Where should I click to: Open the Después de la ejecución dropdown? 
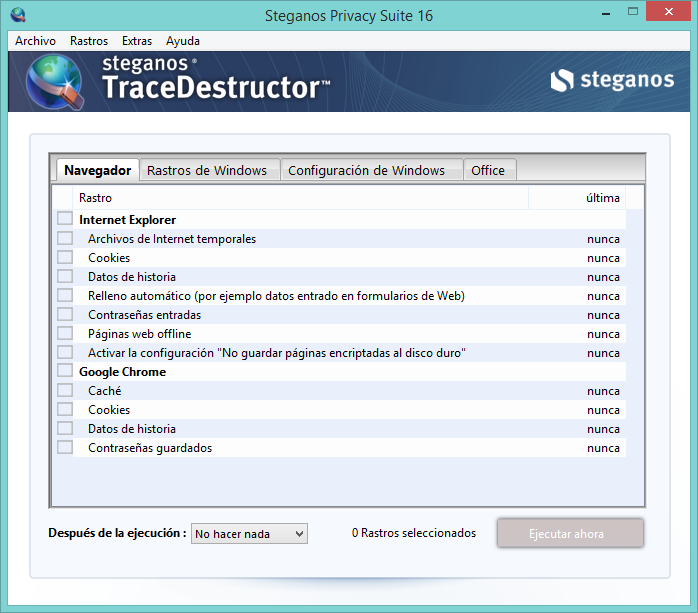249,533
